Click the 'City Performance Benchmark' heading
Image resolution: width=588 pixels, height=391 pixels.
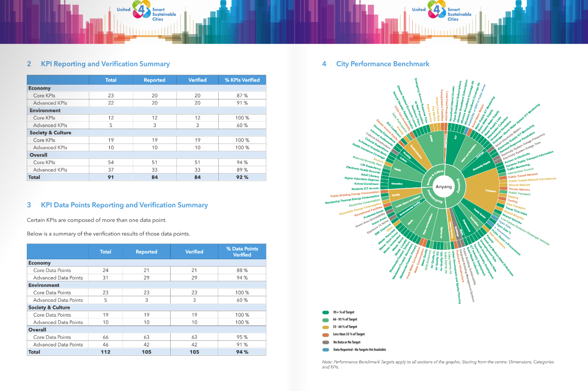pos(382,64)
